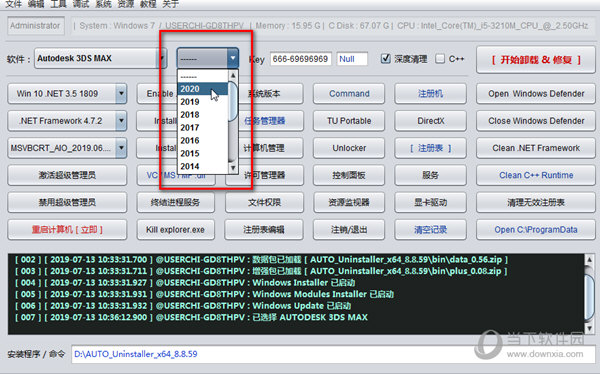The width and height of the screenshot is (600, 374).
Task: Click Clean C++ Runtime button
Action: (x=536, y=175)
